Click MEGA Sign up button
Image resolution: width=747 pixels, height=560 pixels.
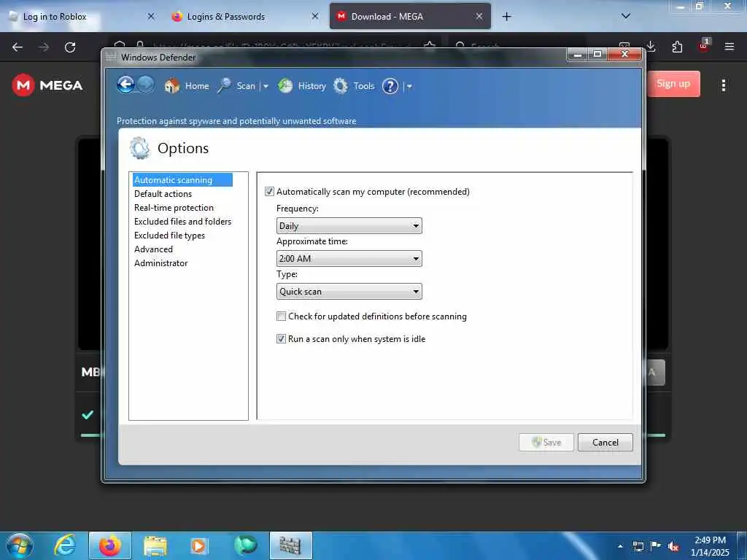673,84
